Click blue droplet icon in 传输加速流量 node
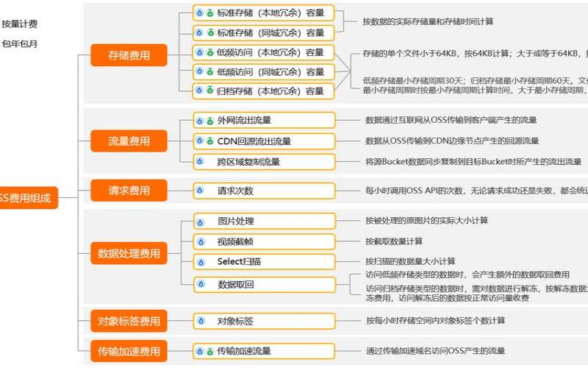This screenshot has height=368, width=588. (x=200, y=351)
